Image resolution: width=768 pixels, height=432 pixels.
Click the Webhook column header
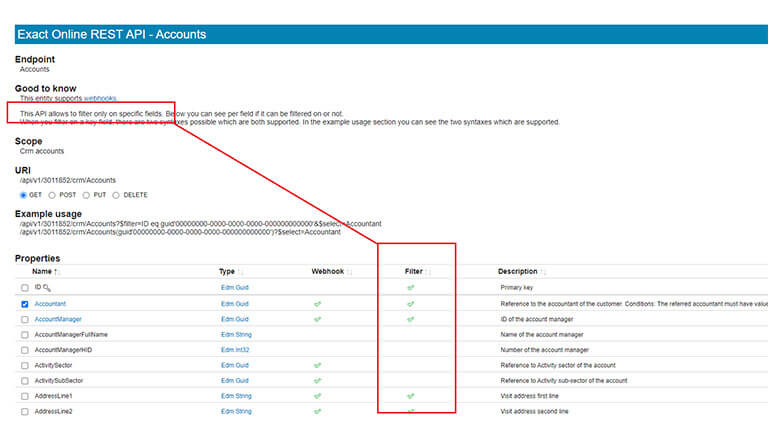click(x=328, y=271)
